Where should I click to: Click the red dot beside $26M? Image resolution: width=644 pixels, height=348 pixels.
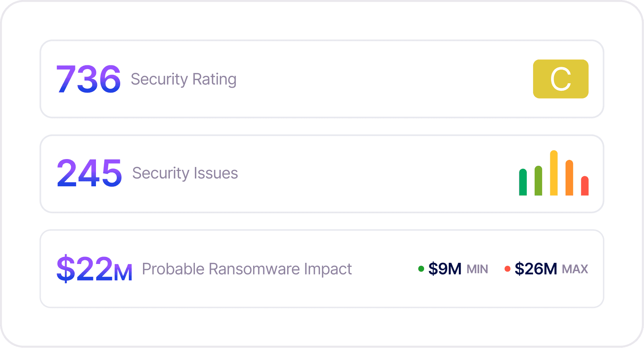coord(507,269)
